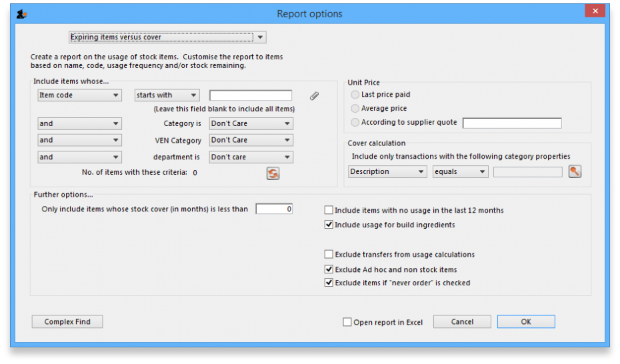Image resolution: width=620 pixels, height=364 pixels.
Task: Uncheck Include usage for build ingredients
Action: pos(329,225)
